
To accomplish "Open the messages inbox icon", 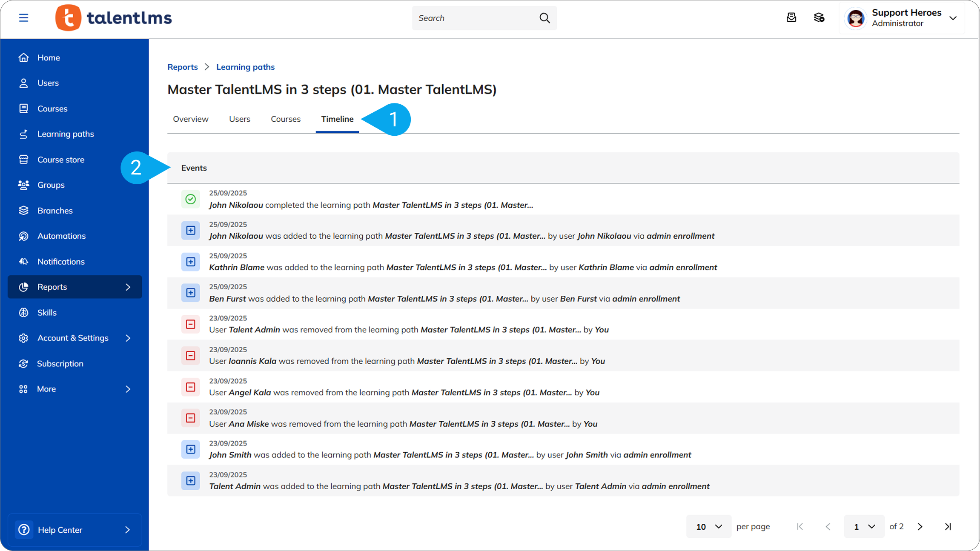I will pos(791,17).
